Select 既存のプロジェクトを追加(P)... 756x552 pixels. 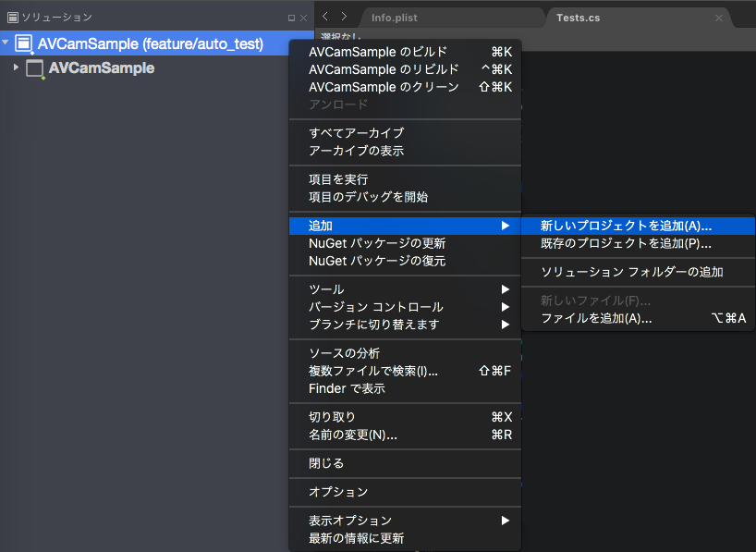click(x=638, y=243)
